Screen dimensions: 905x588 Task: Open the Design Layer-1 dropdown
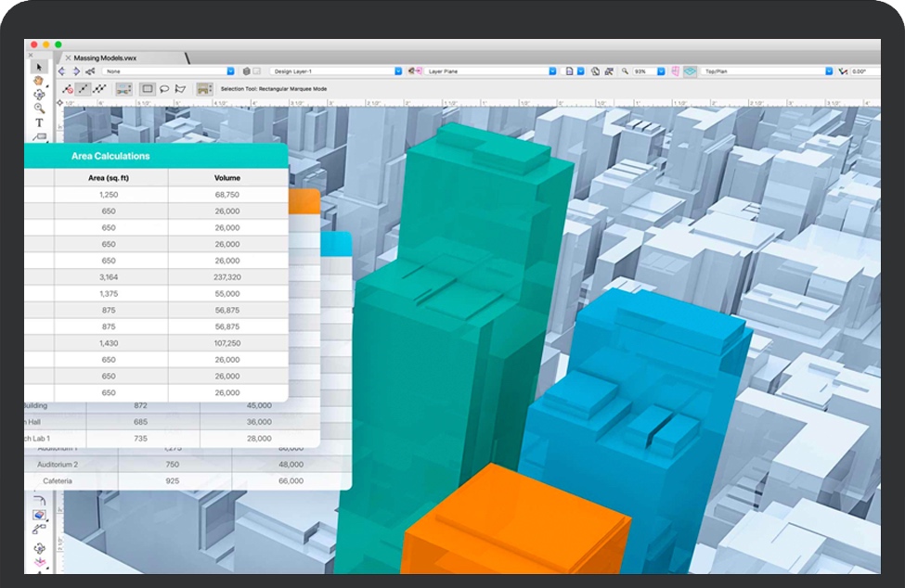[335, 71]
